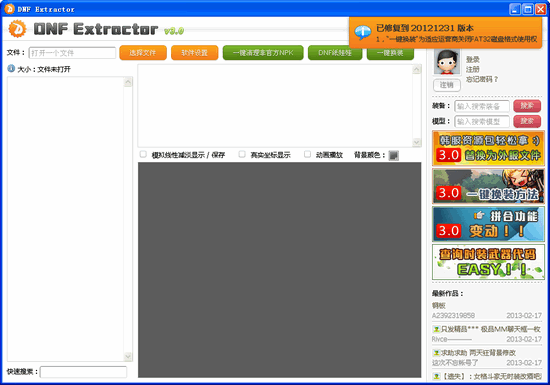The width and height of the screenshot is (550, 385).
Task: Click the blue info icon beside 大小
Action: click(11, 68)
